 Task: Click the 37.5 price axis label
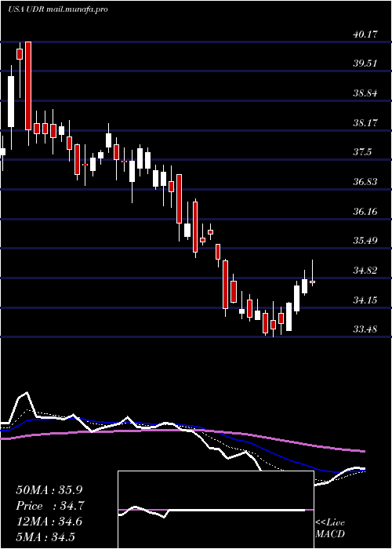point(362,152)
